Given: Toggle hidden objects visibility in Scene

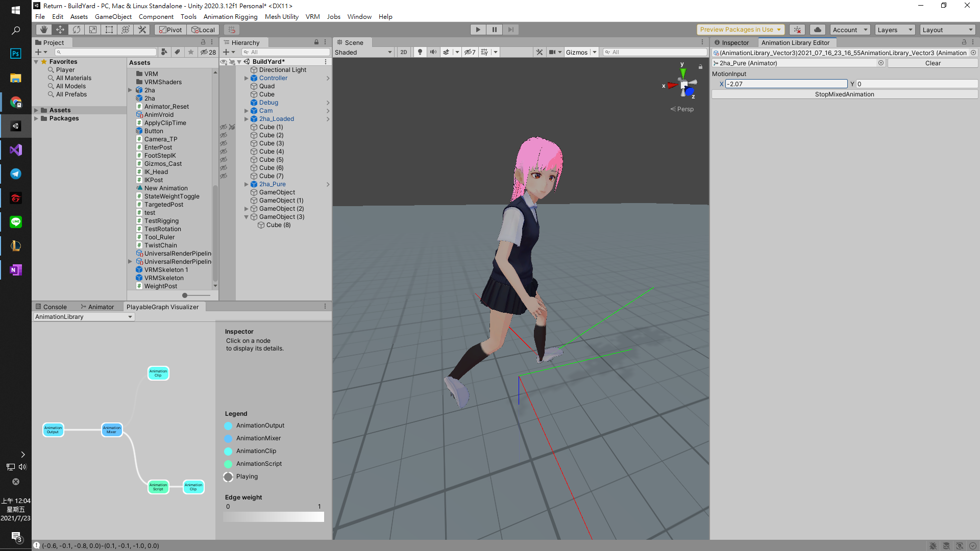Looking at the screenshot, I should point(470,52).
